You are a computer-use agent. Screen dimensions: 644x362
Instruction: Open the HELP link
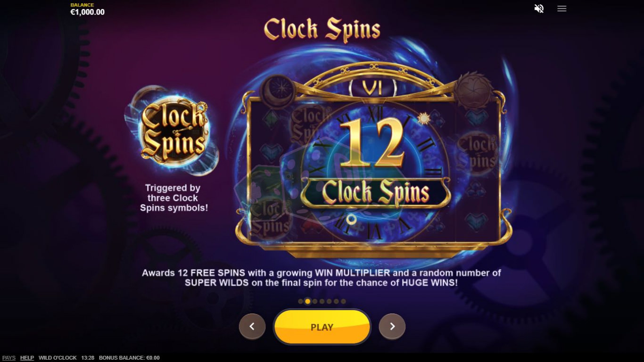tap(27, 358)
